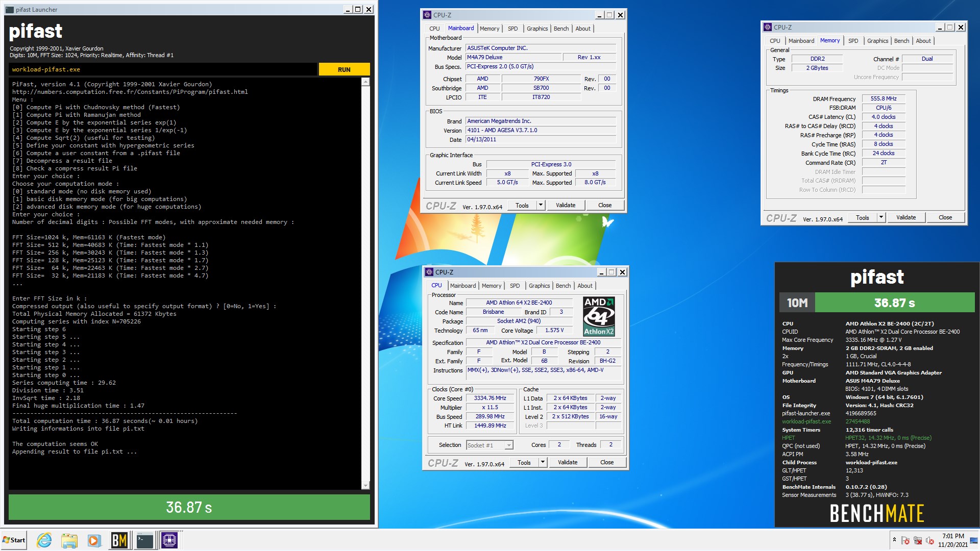This screenshot has width=980, height=551.
Task: Click the 36.87 s green result bar in launcher
Action: [189, 507]
